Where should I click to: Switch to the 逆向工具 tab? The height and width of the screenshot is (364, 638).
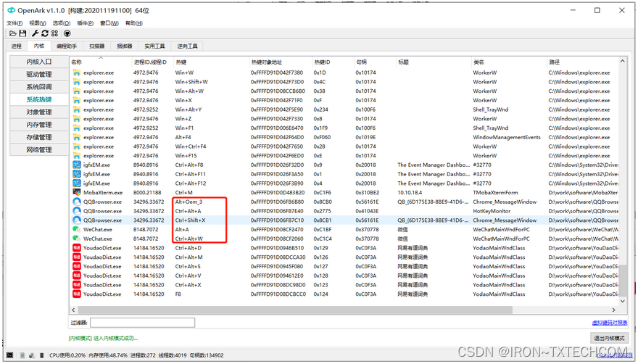tap(187, 46)
